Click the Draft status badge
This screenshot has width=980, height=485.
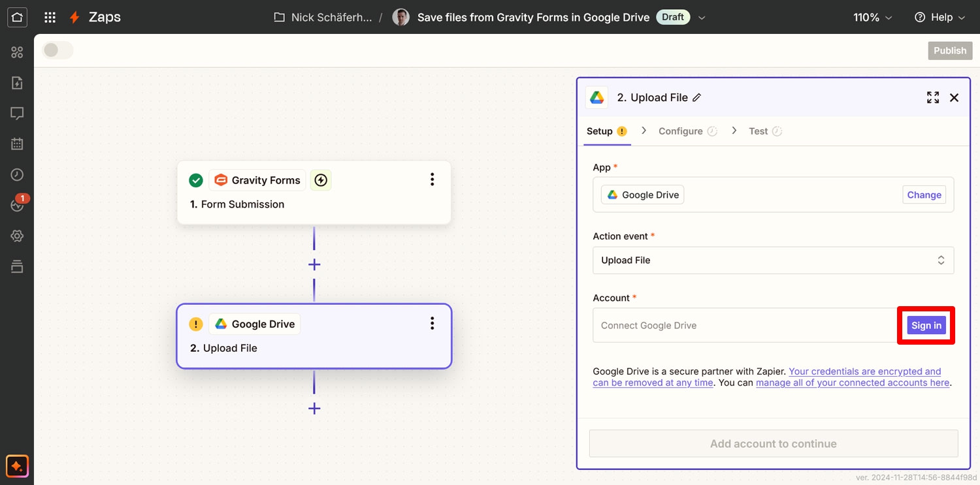[672, 17]
